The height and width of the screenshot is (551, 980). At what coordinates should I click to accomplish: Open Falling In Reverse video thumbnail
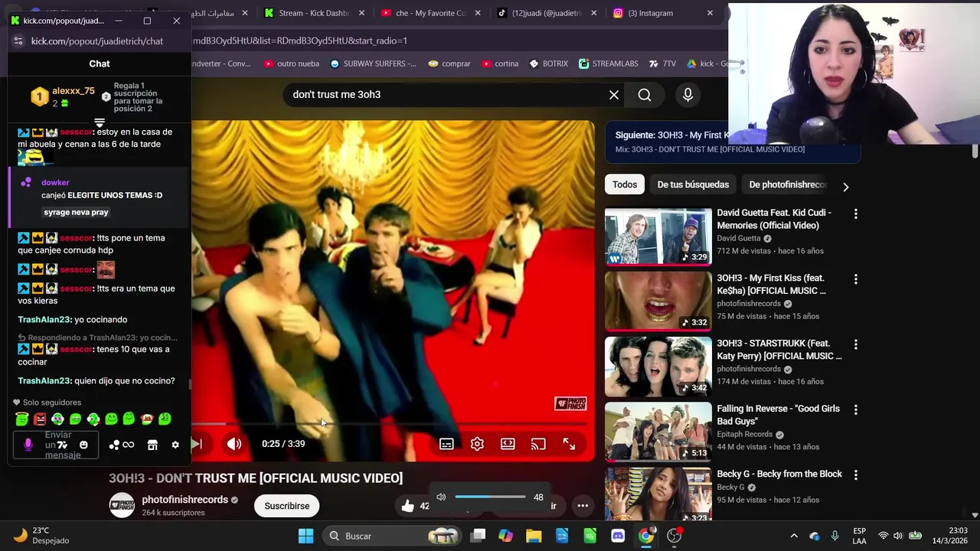658,432
